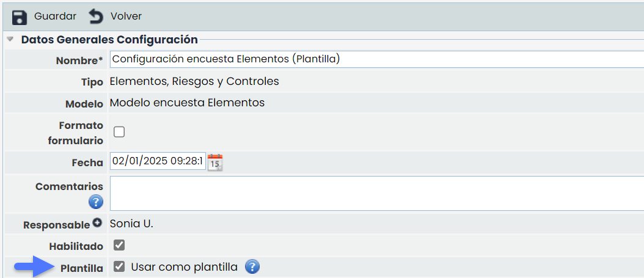Image resolution: width=644 pixels, height=278 pixels.
Task: Click the Modelo encuesta Elementos value
Action: [187, 103]
